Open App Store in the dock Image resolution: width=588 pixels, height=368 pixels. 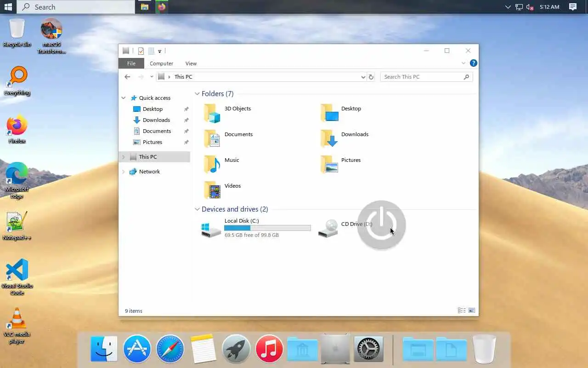[137, 349]
